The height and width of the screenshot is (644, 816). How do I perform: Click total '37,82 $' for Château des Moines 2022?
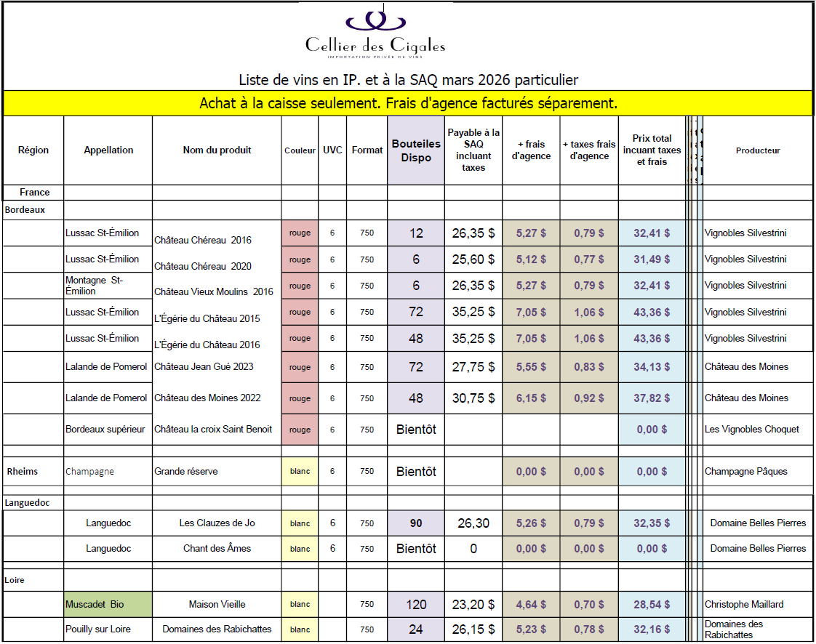652,398
